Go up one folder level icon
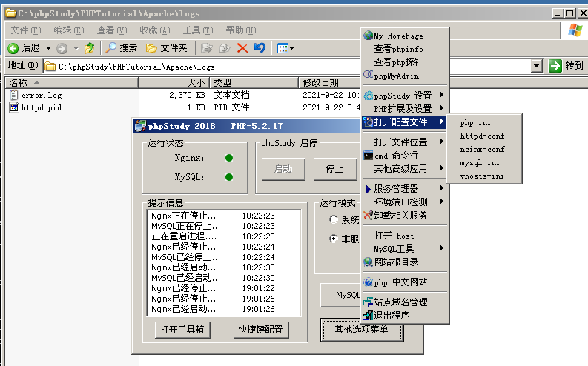Image resolution: width=588 pixels, height=366 pixels. [90, 48]
